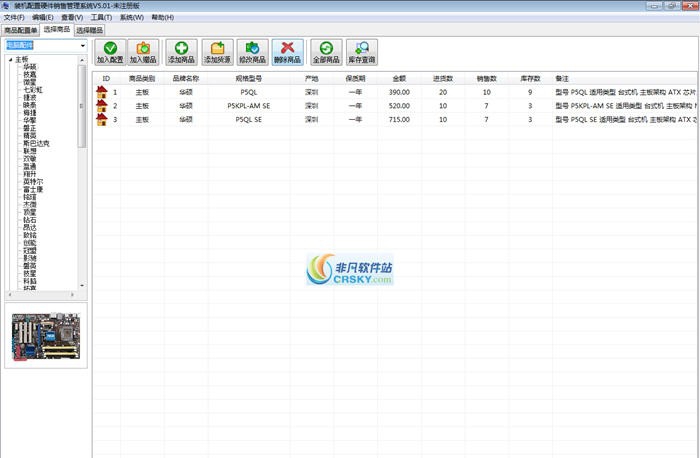The image size is (700, 458).
Task: Switch to the 商品配置单 tab
Action: (20, 30)
